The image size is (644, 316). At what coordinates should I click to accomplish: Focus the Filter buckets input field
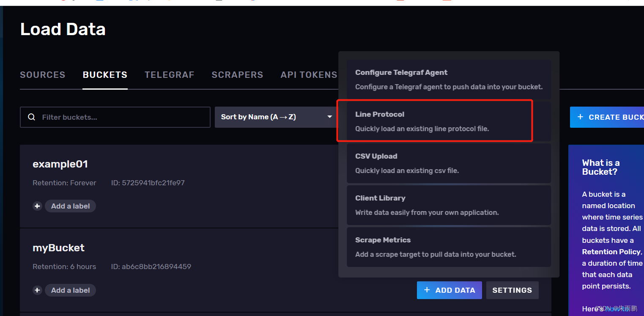coord(115,117)
